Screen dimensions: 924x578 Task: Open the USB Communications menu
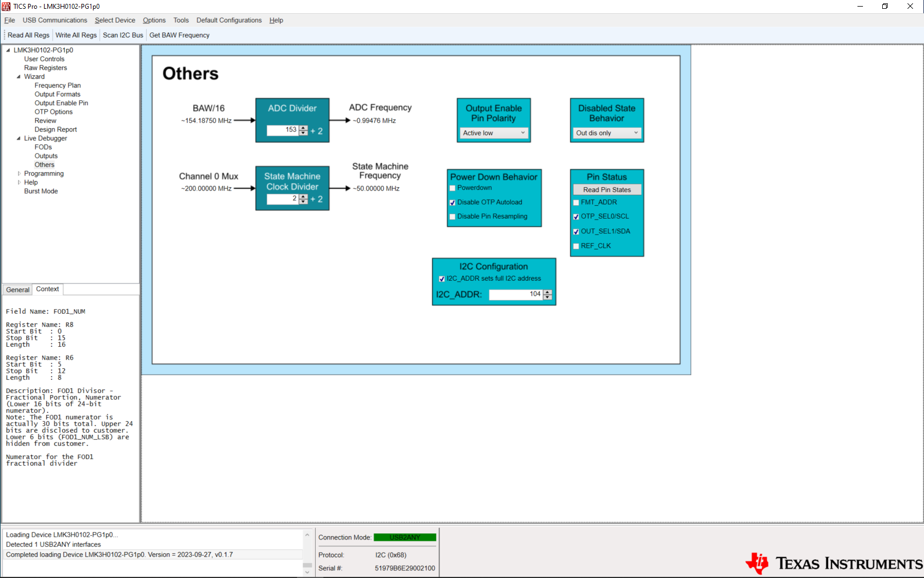point(54,20)
